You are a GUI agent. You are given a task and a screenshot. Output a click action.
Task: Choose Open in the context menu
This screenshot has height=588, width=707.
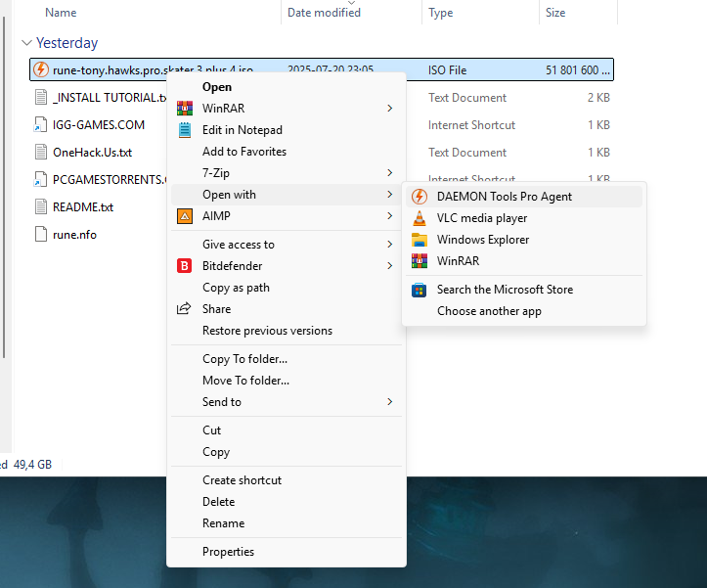287,87
